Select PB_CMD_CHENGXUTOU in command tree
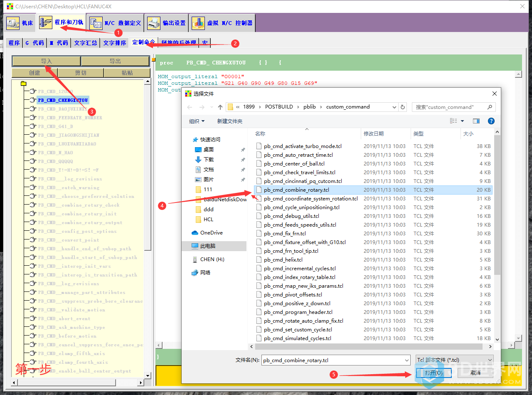 coord(63,100)
